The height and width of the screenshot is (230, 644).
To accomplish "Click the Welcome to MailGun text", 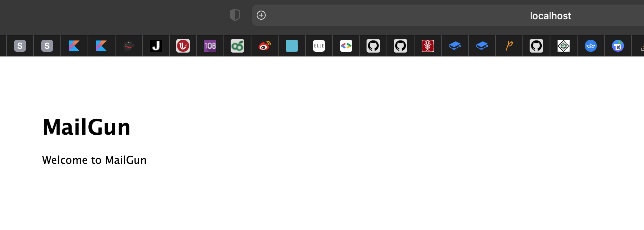I will pos(94,160).
